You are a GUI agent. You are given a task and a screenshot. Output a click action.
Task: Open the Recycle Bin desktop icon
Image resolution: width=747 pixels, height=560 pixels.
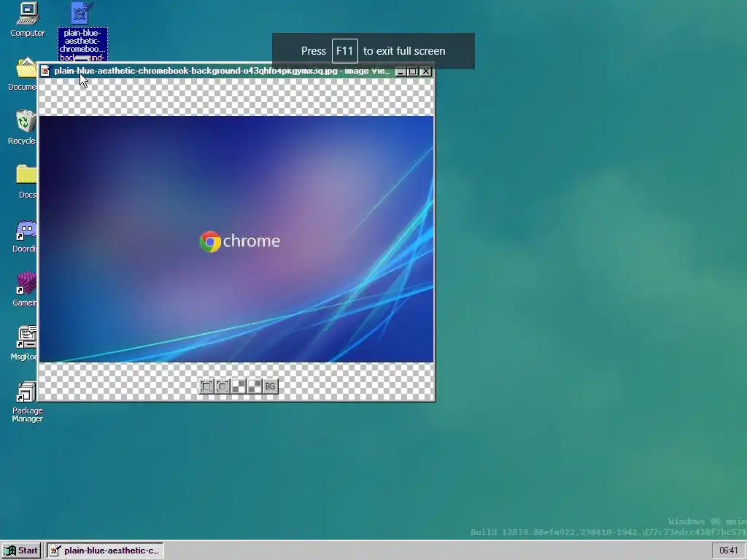click(x=23, y=128)
